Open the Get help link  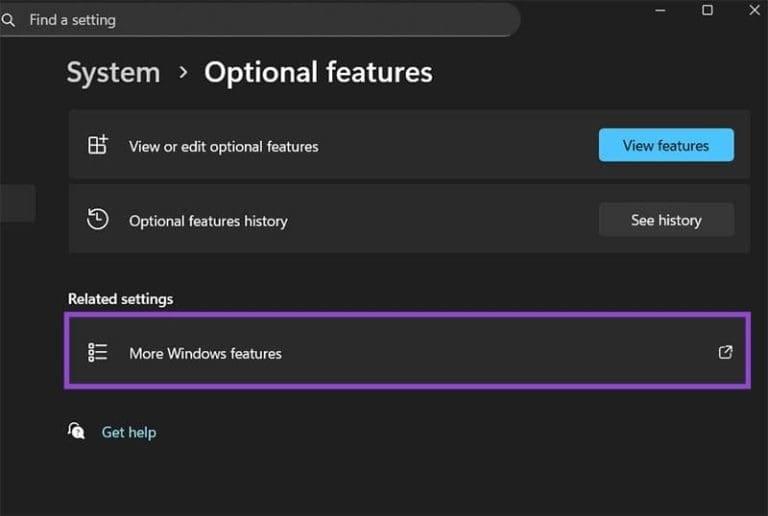129,432
